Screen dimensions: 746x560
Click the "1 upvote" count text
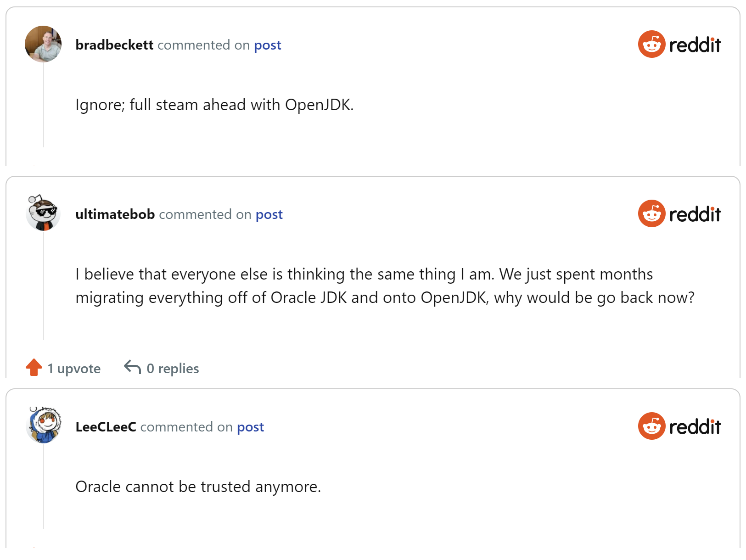(74, 369)
